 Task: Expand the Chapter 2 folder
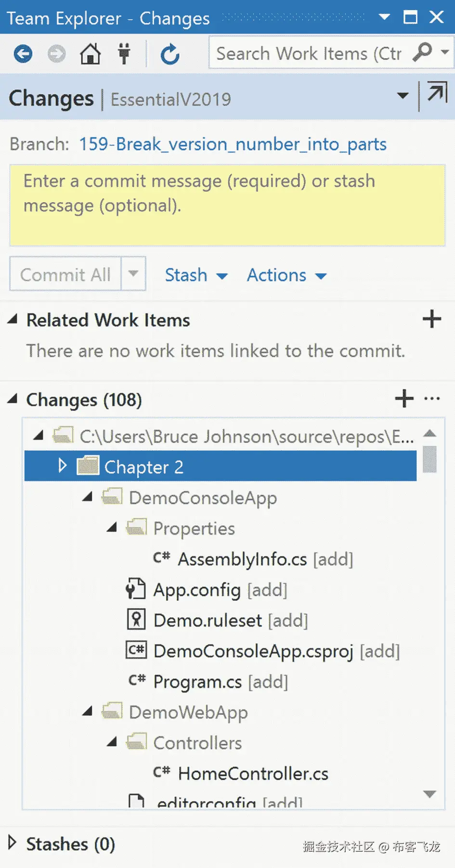[62, 466]
